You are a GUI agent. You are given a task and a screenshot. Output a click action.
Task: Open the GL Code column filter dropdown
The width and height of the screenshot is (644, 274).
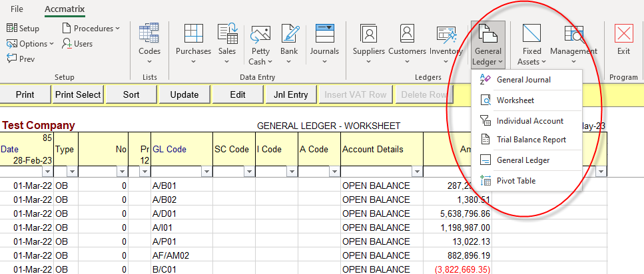[x=206, y=172]
